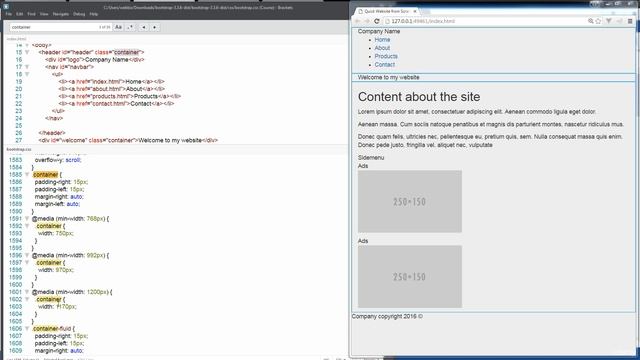Go to previous match in find bar
The height and width of the screenshot is (360, 640).
click(144, 27)
